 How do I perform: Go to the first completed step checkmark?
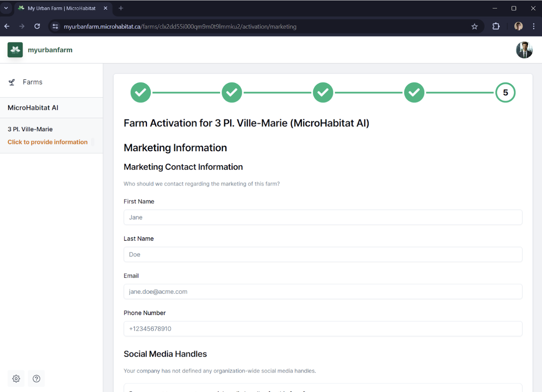[x=141, y=93]
